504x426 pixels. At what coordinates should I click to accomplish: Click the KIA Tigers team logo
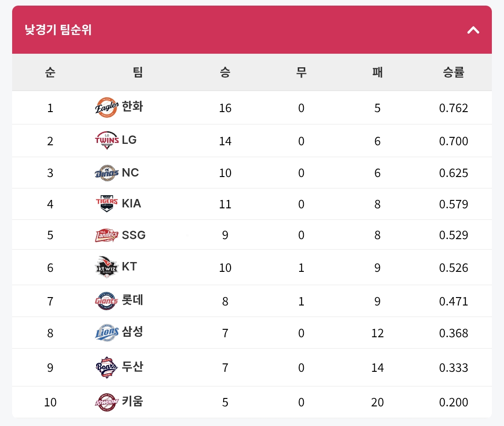(106, 204)
